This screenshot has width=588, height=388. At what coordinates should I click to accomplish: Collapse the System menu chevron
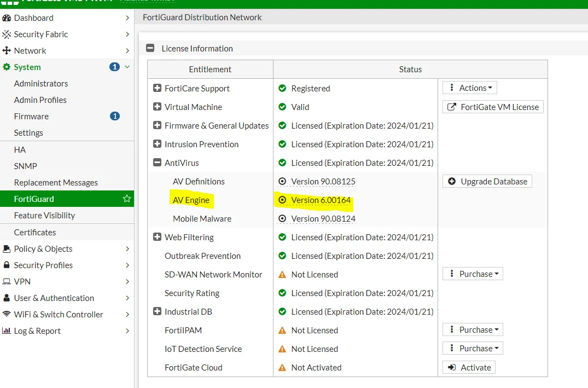pyautogui.click(x=127, y=67)
